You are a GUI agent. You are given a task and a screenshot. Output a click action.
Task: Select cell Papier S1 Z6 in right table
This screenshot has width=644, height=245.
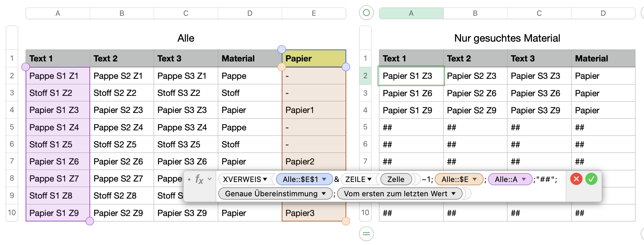pos(408,93)
